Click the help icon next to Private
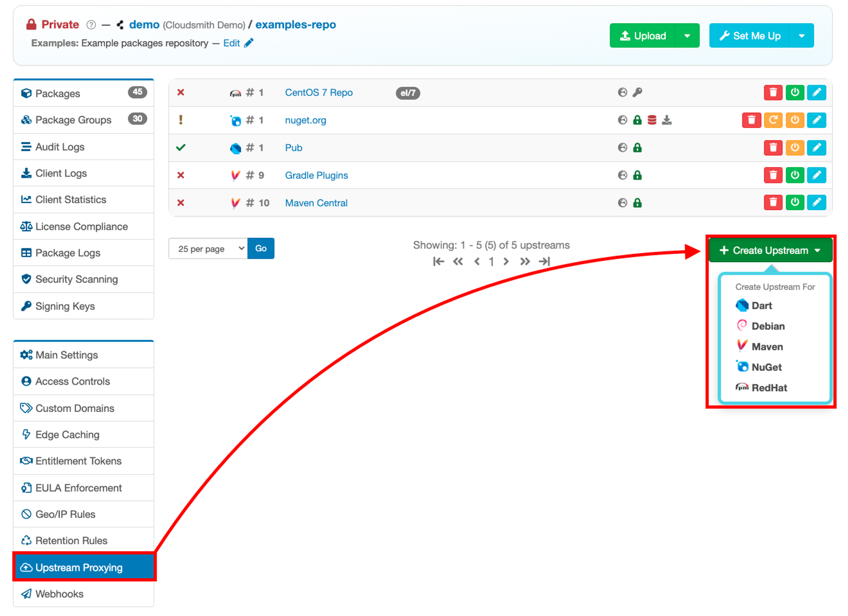Screen dimensions: 848x616 point(91,25)
